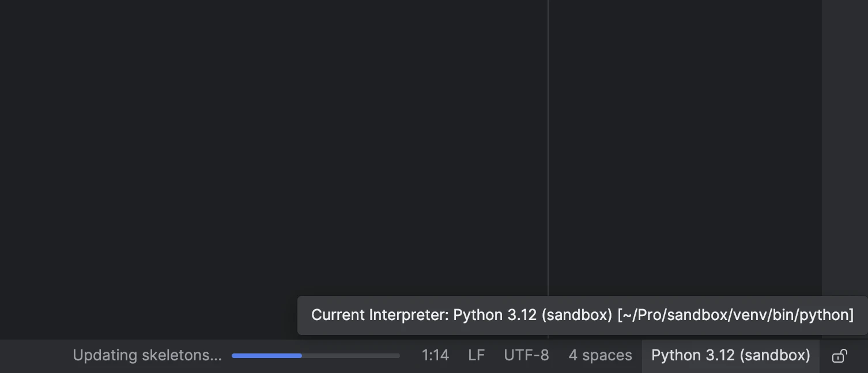Click the Python 3.12 text inside the tooltip

click(495, 315)
